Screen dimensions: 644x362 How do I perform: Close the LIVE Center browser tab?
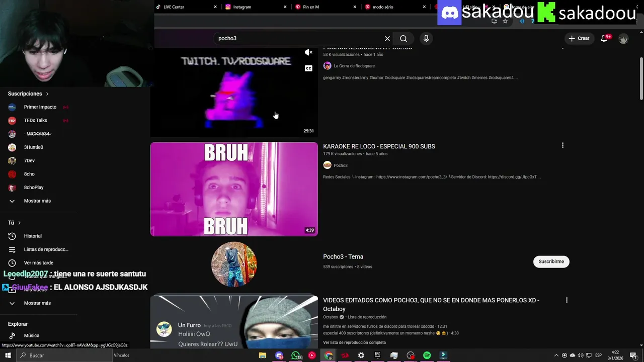[x=215, y=7]
